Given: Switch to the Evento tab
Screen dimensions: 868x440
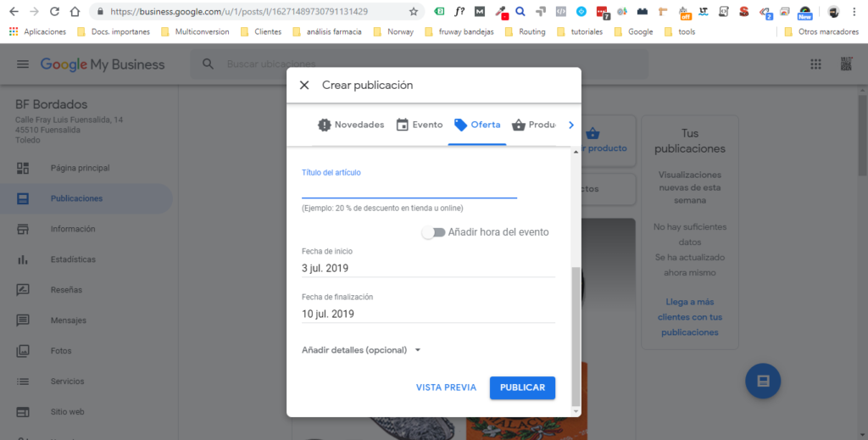Looking at the screenshot, I should pyautogui.click(x=420, y=125).
